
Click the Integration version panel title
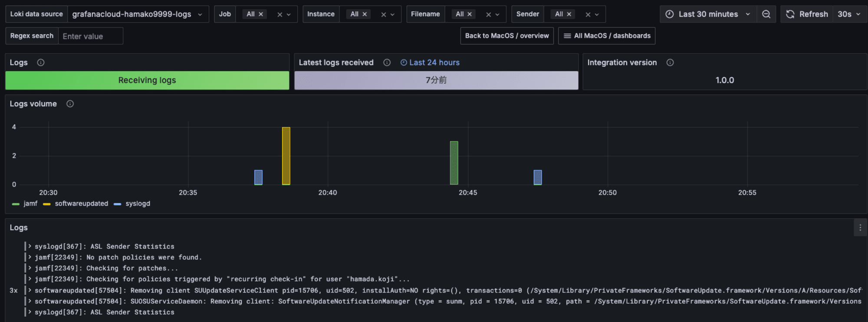point(622,62)
